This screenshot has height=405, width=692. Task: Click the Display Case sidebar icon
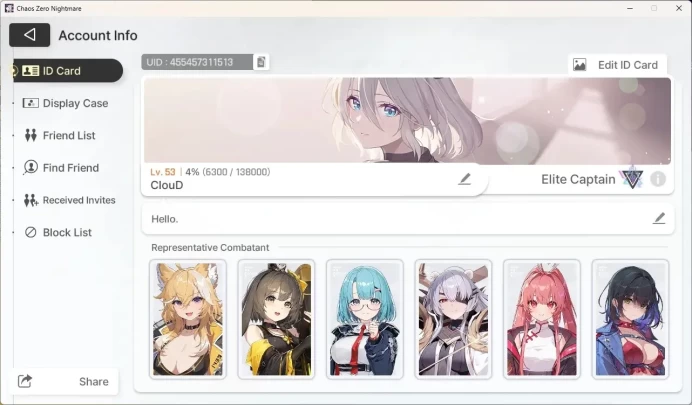[x=30, y=103]
